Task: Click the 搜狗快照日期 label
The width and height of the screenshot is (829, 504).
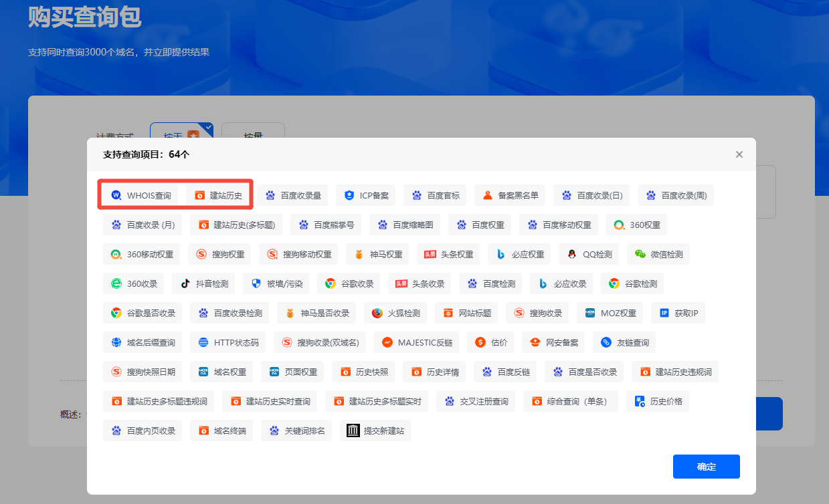Action: tap(151, 372)
